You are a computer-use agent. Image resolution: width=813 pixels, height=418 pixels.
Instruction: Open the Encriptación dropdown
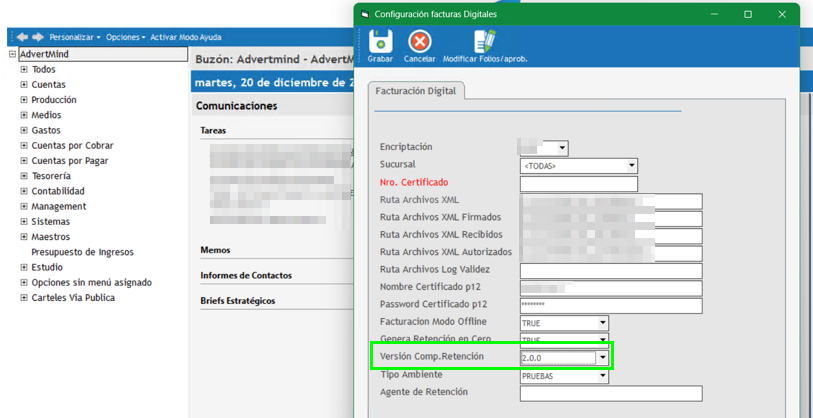(562, 148)
